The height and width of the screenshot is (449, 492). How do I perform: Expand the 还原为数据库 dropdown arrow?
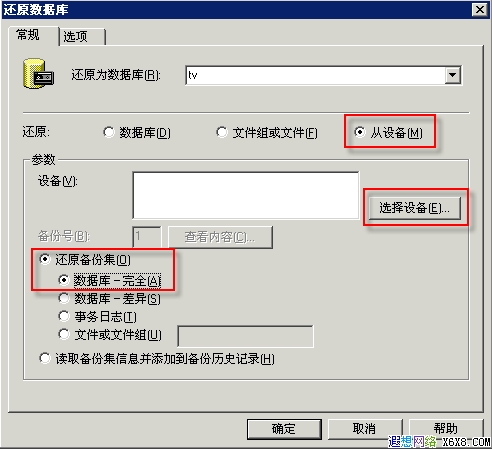point(453,75)
